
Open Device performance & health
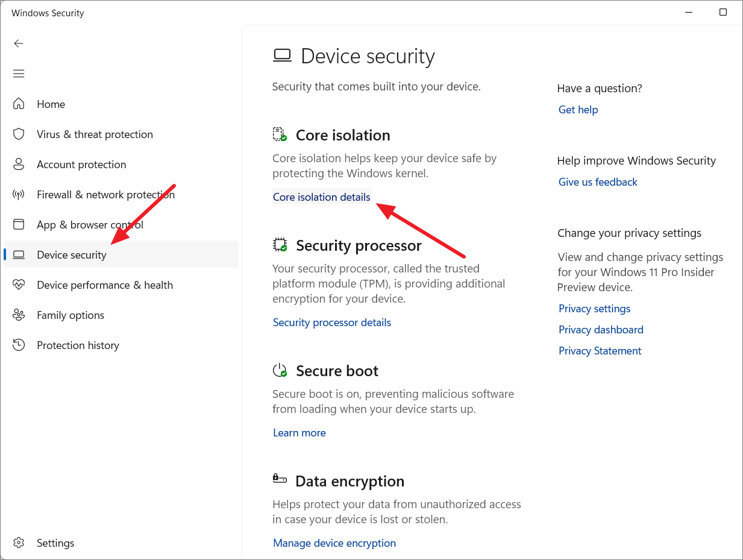pyautogui.click(x=19, y=285)
